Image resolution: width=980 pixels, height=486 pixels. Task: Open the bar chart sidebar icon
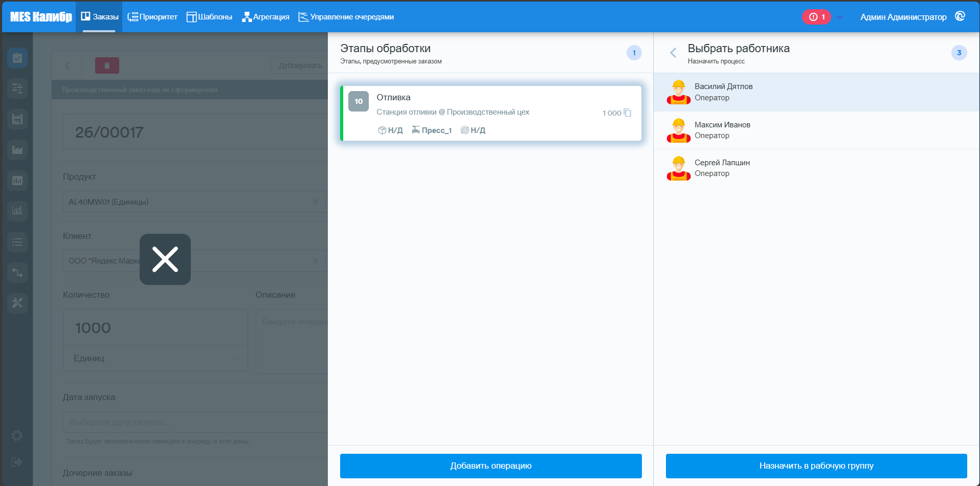pyautogui.click(x=17, y=181)
